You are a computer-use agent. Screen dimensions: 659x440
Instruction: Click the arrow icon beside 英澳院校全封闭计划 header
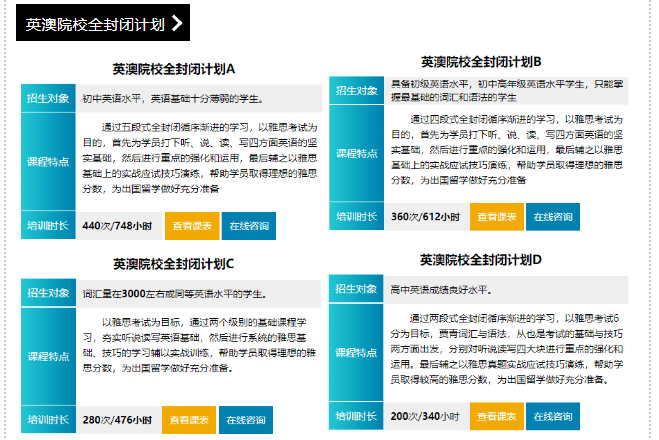pyautogui.click(x=177, y=24)
